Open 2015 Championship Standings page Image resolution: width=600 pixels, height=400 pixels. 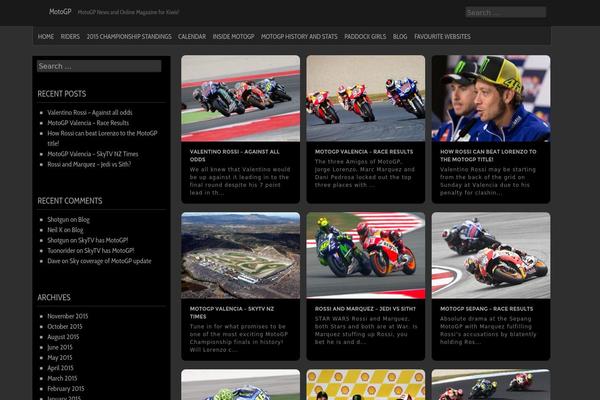(129, 37)
